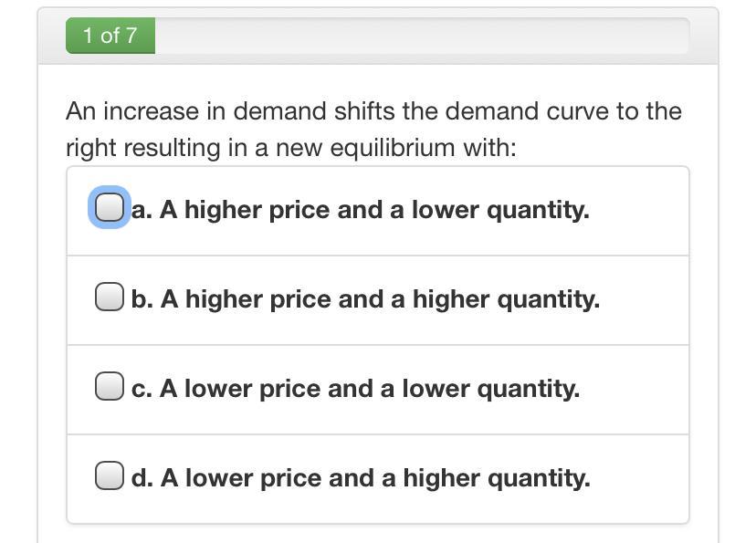Tick the checkbox for option b
Screen dimensions: 756x543
[109, 298]
